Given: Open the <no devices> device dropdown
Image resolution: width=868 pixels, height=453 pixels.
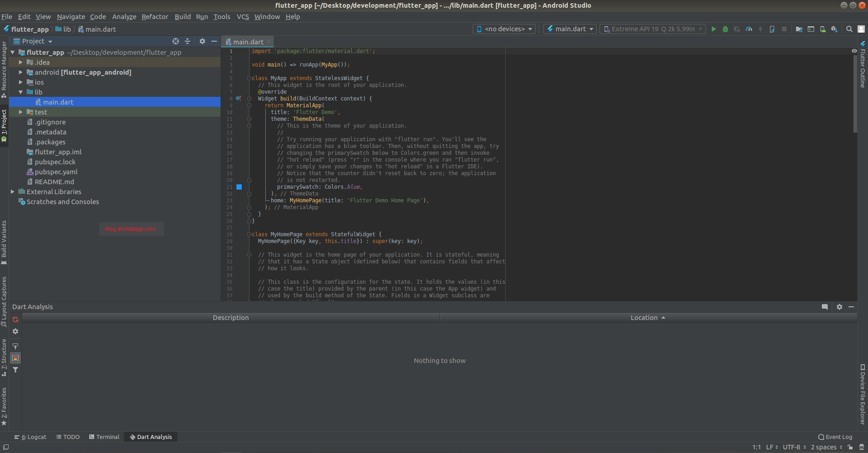Looking at the screenshot, I should click(504, 29).
